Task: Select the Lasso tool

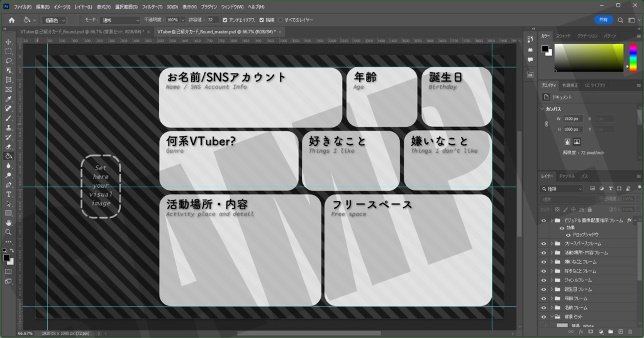Action: (x=8, y=61)
